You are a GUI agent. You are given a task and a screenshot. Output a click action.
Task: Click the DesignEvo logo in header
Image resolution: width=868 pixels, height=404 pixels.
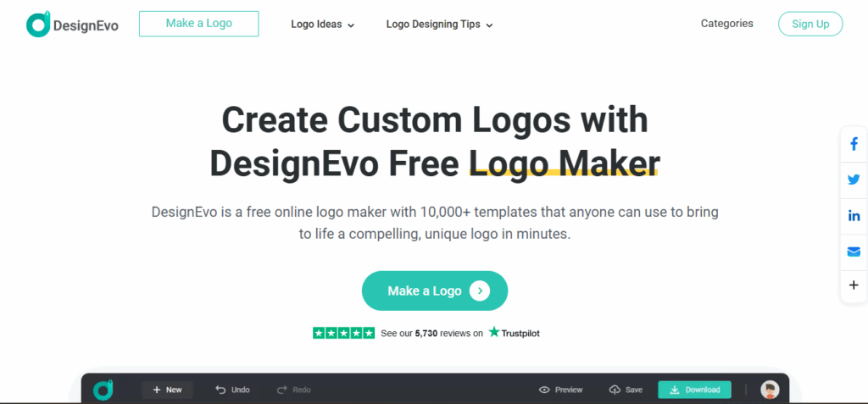click(73, 25)
